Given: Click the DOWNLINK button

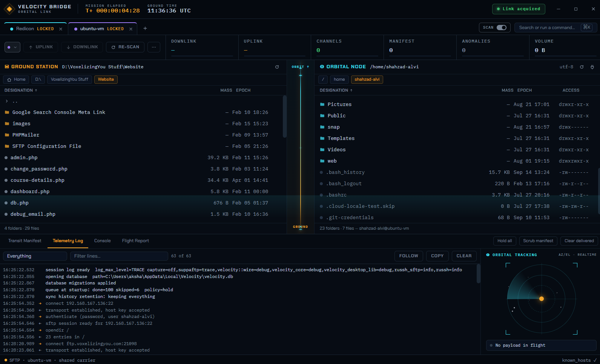Looking at the screenshot, I should [82, 47].
